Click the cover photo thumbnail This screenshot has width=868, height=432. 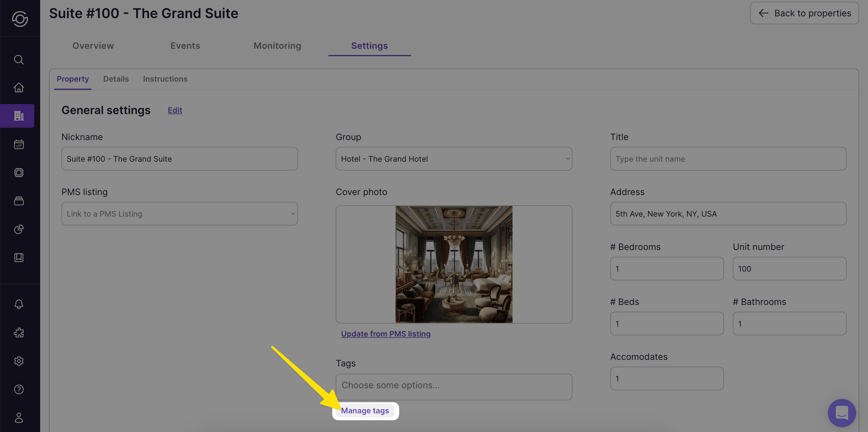pos(453,265)
